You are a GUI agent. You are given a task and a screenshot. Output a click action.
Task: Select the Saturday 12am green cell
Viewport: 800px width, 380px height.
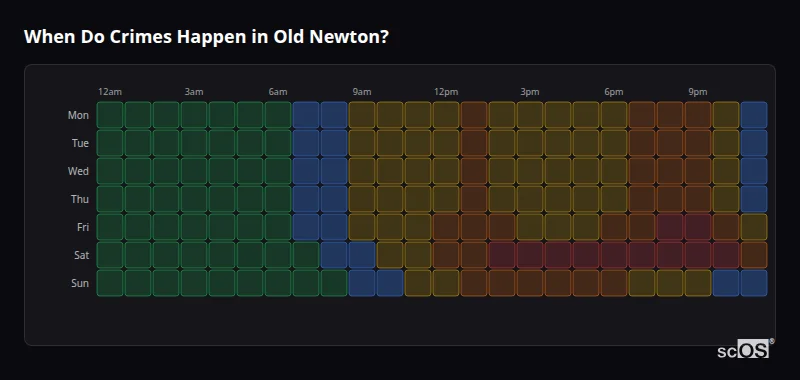(110, 255)
